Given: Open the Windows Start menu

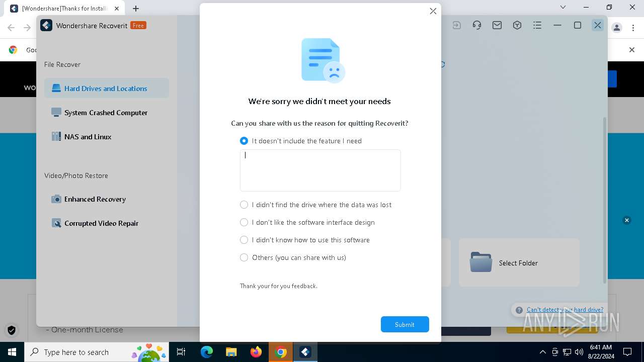Looking at the screenshot, I should pyautogui.click(x=12, y=352).
